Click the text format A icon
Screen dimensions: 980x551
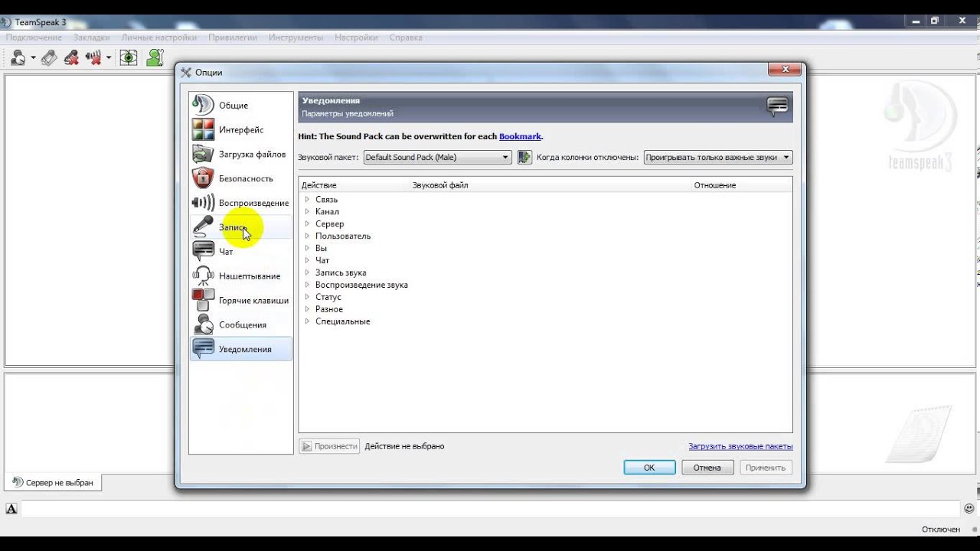point(11,509)
